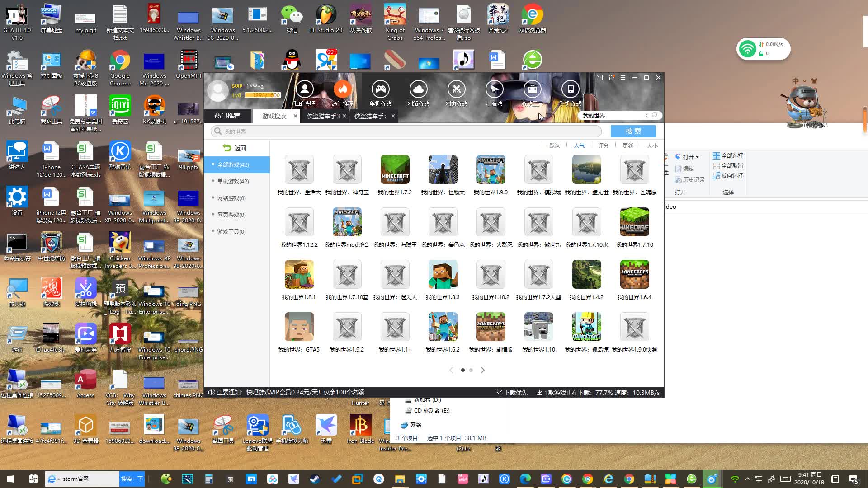Open the 我的世界1.7.2 game thumbnail
Image resolution: width=868 pixels, height=488 pixels.
pyautogui.click(x=395, y=169)
